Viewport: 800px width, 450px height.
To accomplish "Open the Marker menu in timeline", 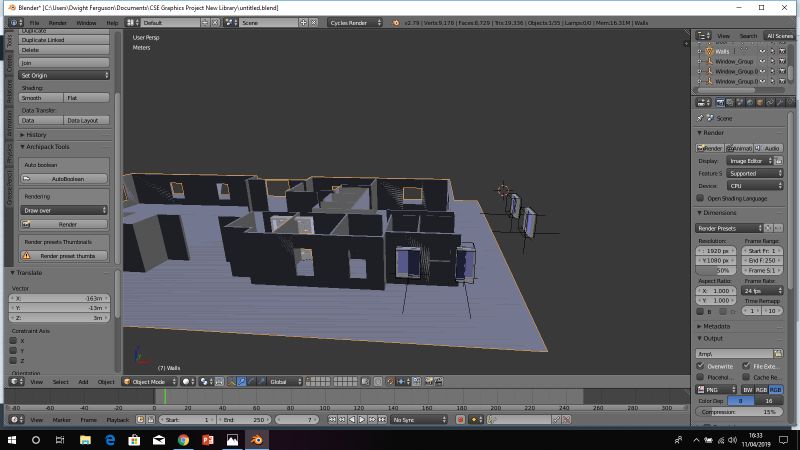I will (62, 419).
